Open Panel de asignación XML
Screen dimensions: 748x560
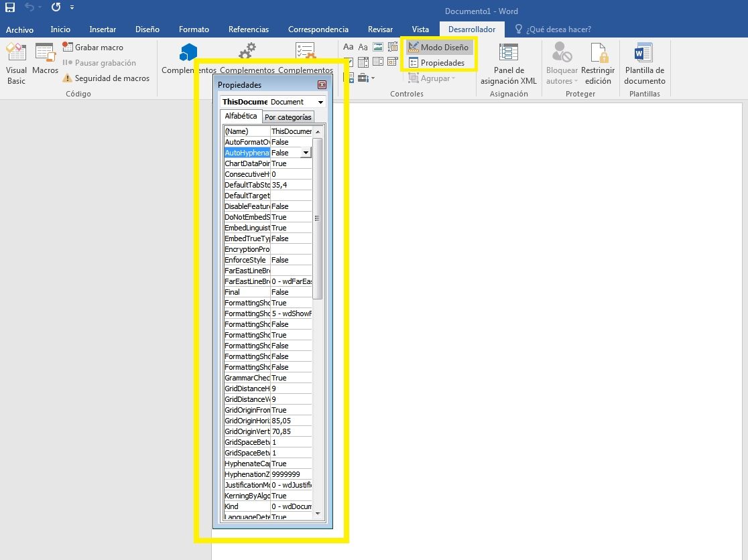tap(509, 64)
